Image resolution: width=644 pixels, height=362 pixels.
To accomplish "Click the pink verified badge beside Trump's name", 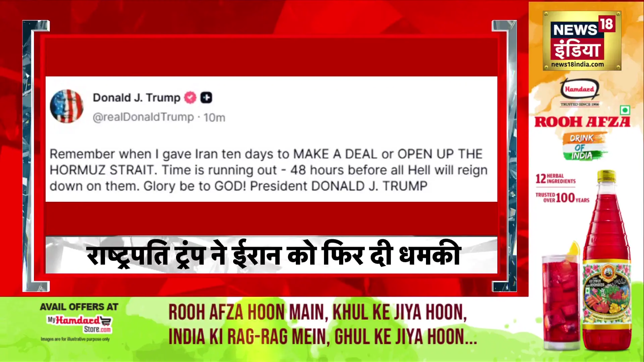I will [190, 98].
